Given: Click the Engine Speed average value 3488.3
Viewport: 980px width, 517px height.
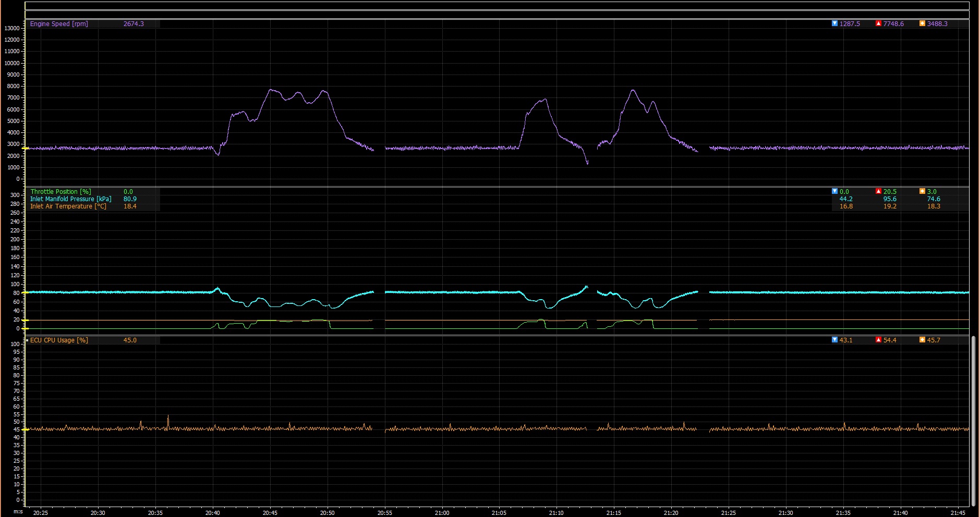Looking at the screenshot, I should (x=937, y=24).
